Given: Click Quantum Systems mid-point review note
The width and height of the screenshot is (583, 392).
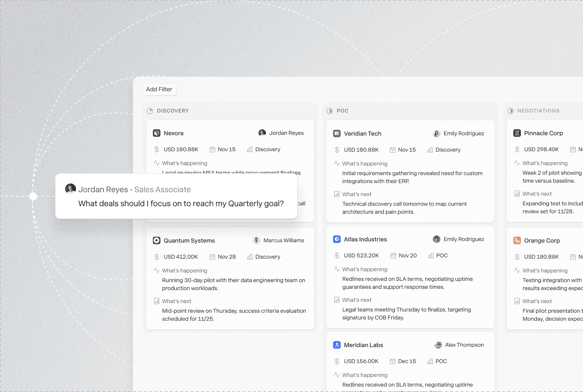Looking at the screenshot, I should point(234,315).
